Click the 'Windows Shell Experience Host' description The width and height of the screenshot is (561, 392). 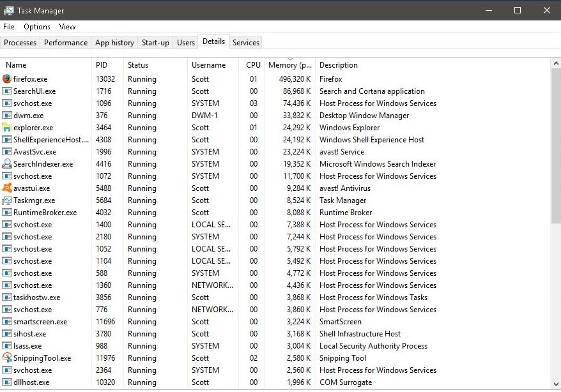click(x=371, y=140)
